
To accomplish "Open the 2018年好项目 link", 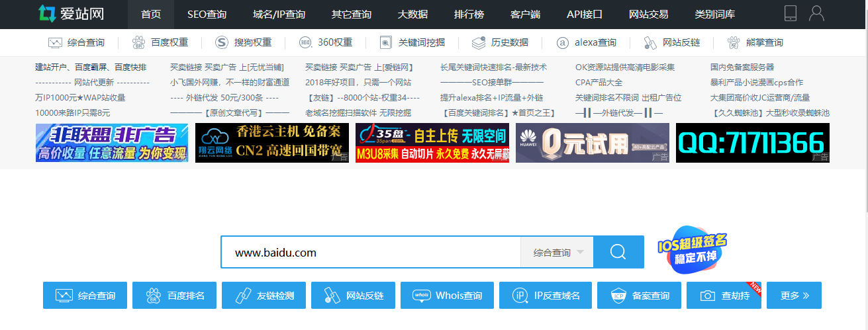I will 358,83.
